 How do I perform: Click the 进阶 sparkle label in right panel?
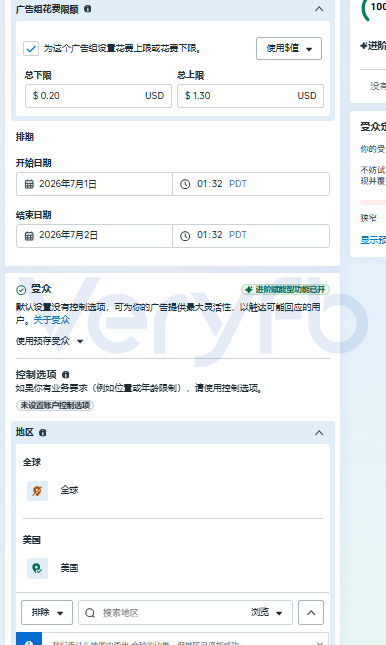point(373,46)
